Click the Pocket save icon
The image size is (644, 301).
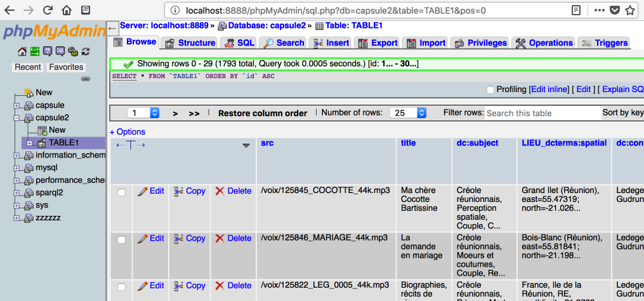point(615,10)
